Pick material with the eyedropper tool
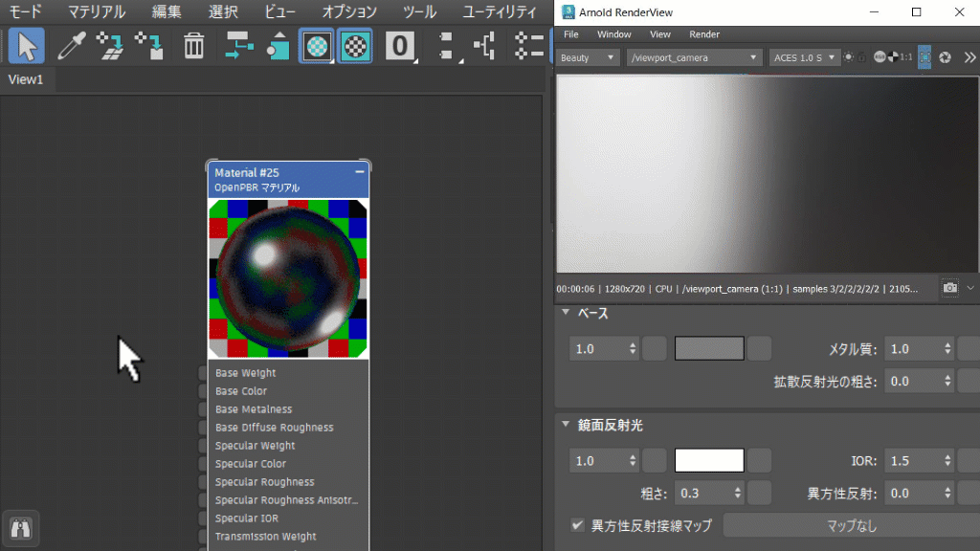The height and width of the screenshot is (551, 980). coord(71,46)
